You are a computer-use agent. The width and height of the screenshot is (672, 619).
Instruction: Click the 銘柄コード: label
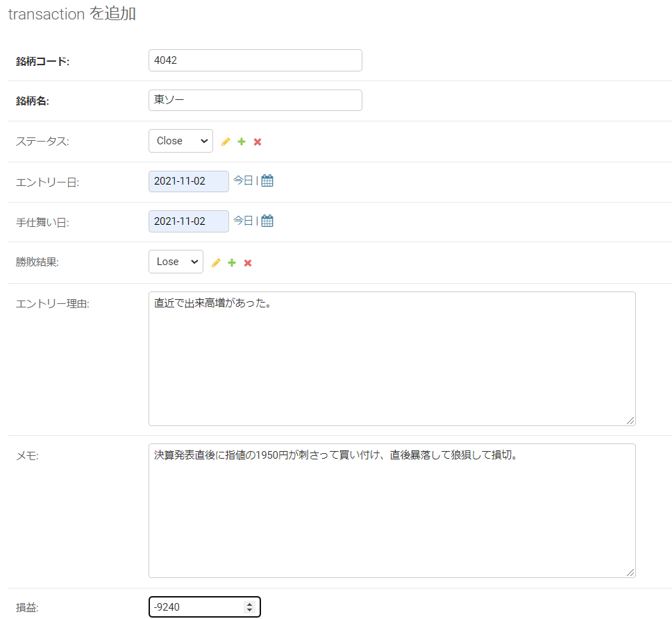(x=42, y=61)
